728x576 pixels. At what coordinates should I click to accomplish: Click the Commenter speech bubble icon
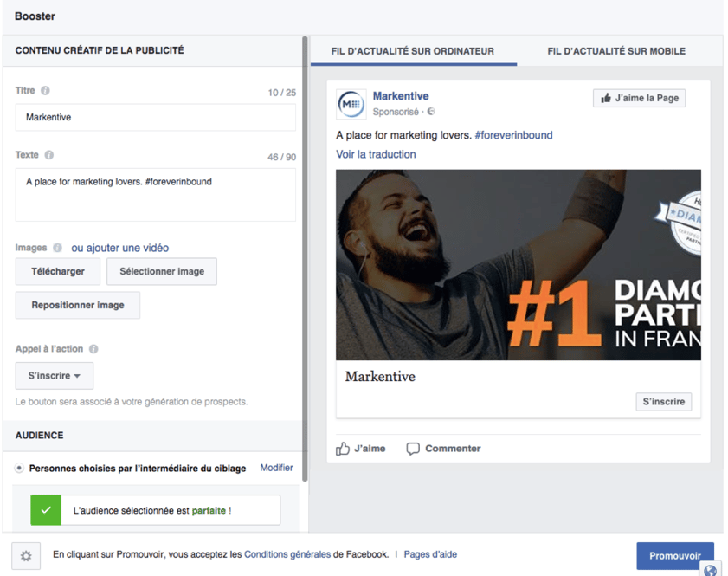(x=413, y=449)
